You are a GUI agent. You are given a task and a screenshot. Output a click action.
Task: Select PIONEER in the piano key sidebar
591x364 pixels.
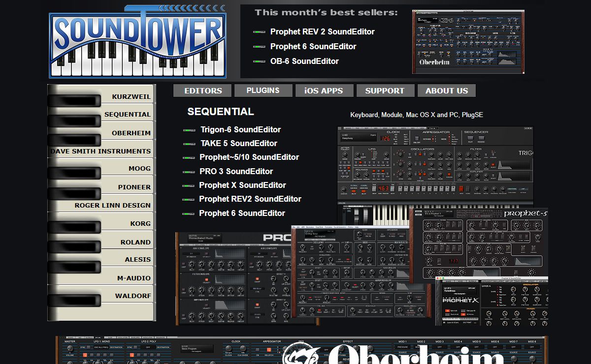[134, 187]
